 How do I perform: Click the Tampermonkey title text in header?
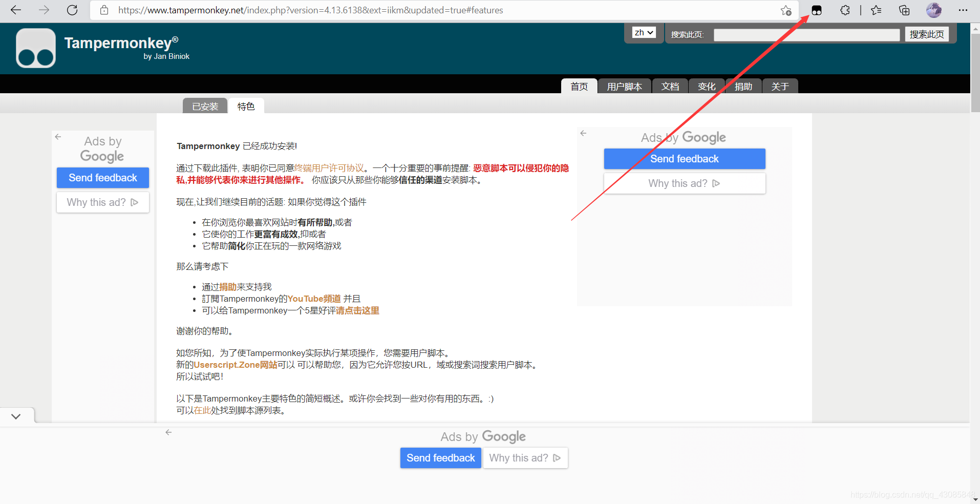point(121,43)
